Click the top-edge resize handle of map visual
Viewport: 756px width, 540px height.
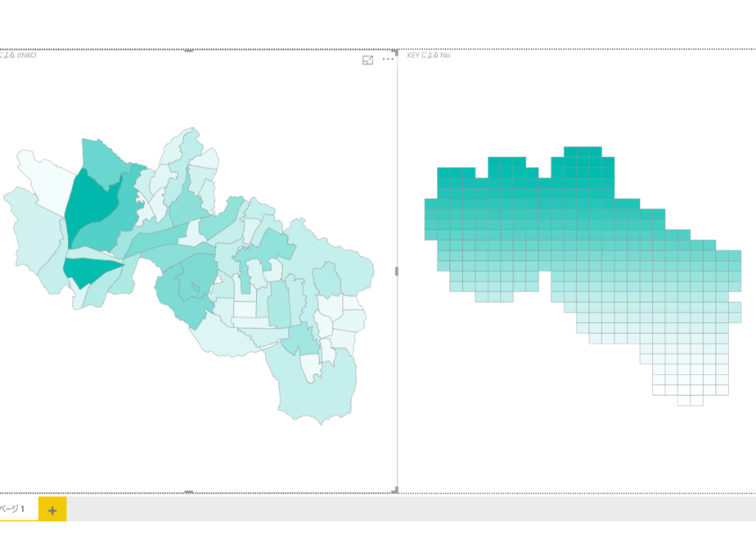tap(189, 50)
